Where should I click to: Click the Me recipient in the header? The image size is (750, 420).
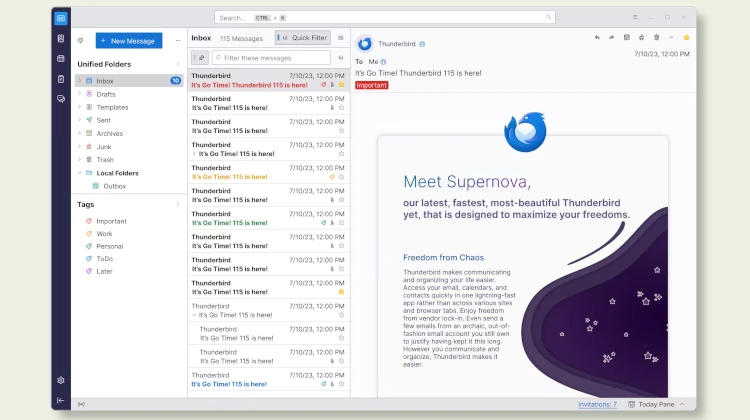click(x=373, y=62)
